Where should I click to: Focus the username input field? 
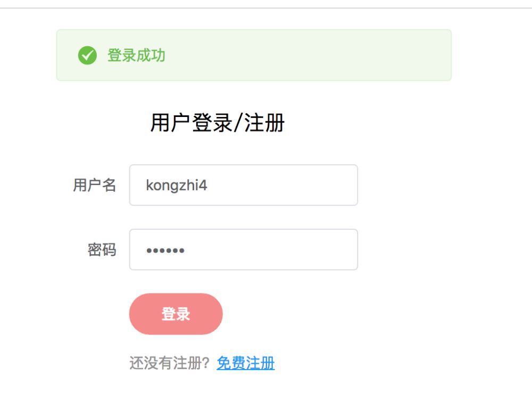(243, 185)
